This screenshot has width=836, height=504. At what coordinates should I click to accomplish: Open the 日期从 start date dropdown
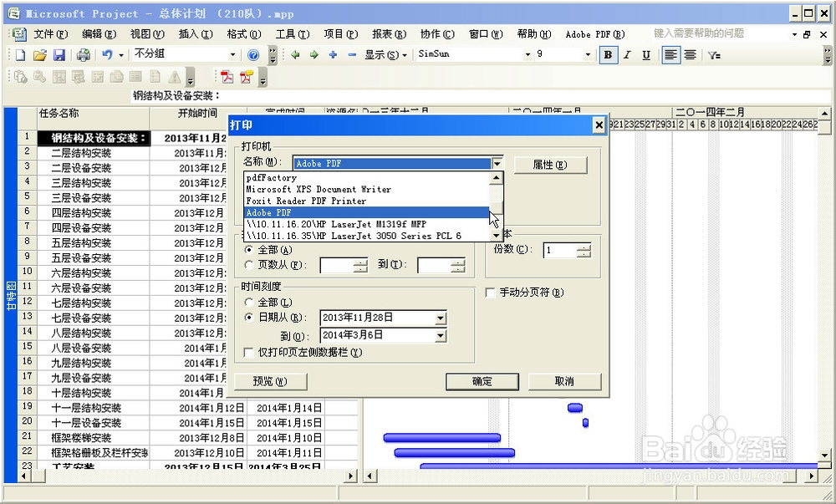pos(439,318)
